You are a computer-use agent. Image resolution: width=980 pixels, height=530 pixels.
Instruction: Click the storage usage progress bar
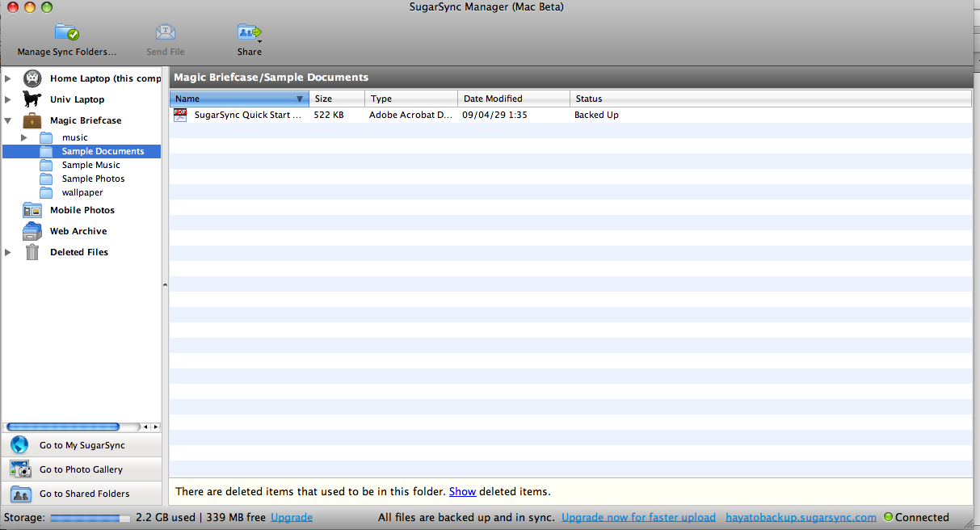[90, 517]
